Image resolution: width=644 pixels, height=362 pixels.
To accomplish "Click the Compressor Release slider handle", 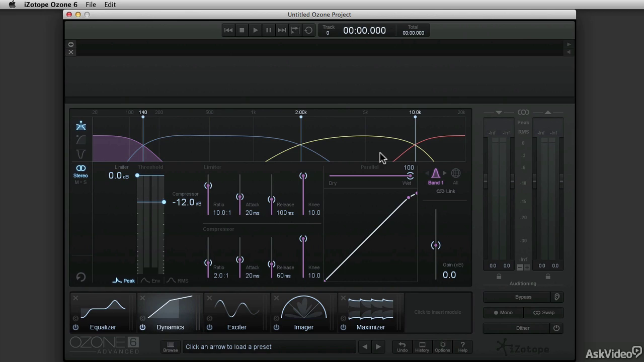I will pos(271,264).
